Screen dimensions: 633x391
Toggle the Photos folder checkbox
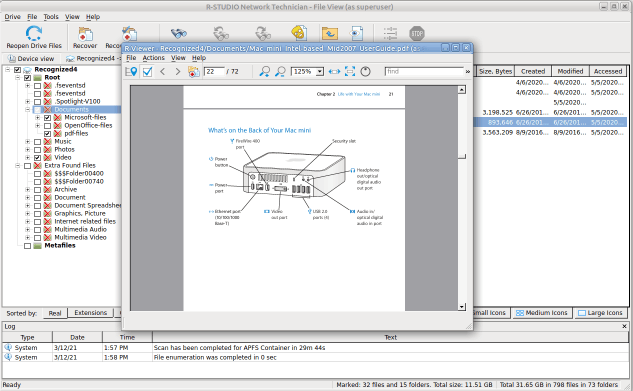(x=37, y=150)
